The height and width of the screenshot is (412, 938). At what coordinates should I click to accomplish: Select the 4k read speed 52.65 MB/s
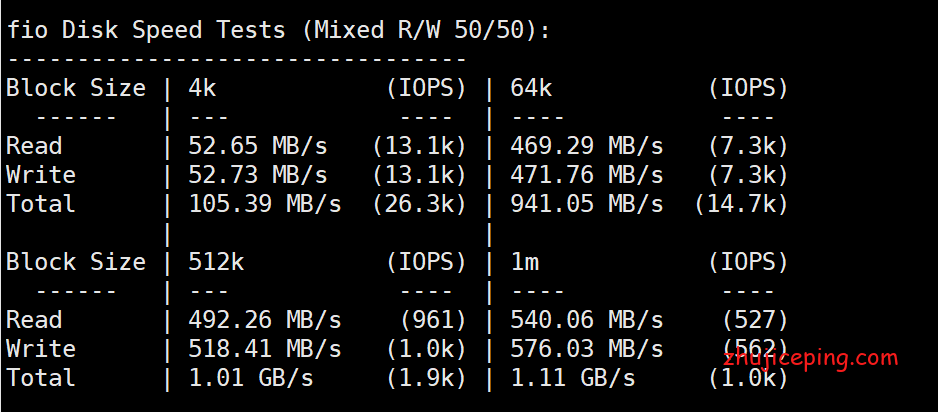[x=258, y=146]
